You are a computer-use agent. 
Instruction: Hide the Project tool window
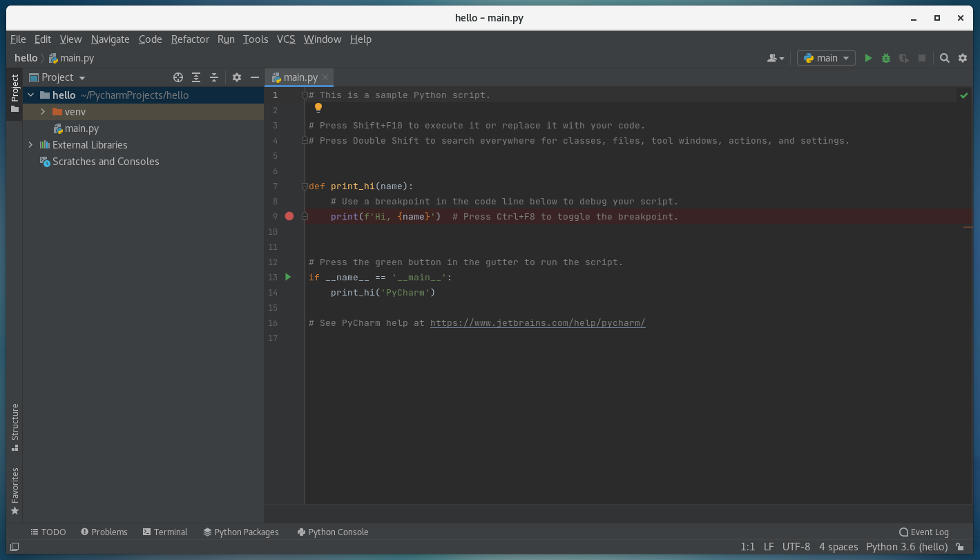point(255,77)
